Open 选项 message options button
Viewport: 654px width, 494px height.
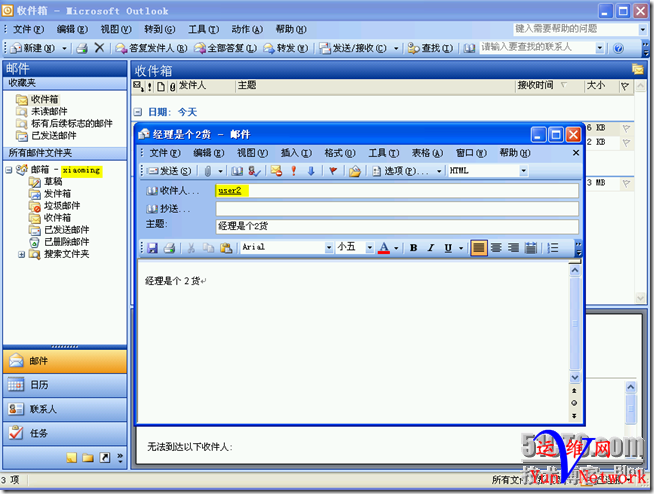tap(400, 171)
